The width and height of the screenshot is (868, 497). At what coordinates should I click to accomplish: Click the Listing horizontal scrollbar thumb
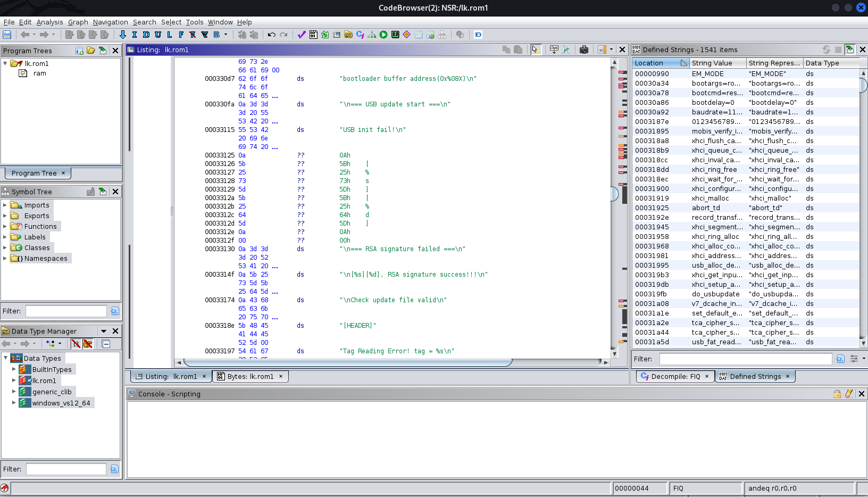347,362
